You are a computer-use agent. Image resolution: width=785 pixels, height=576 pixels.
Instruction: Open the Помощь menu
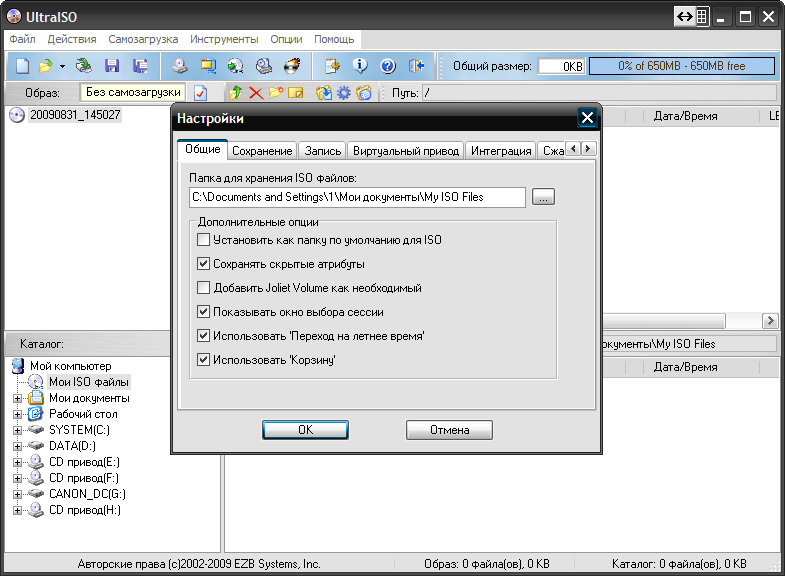point(334,39)
